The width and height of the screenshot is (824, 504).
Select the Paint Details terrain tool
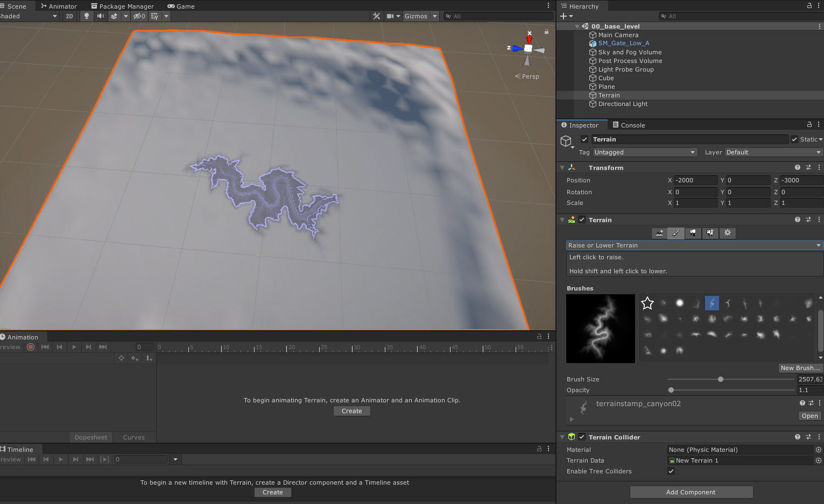click(710, 233)
